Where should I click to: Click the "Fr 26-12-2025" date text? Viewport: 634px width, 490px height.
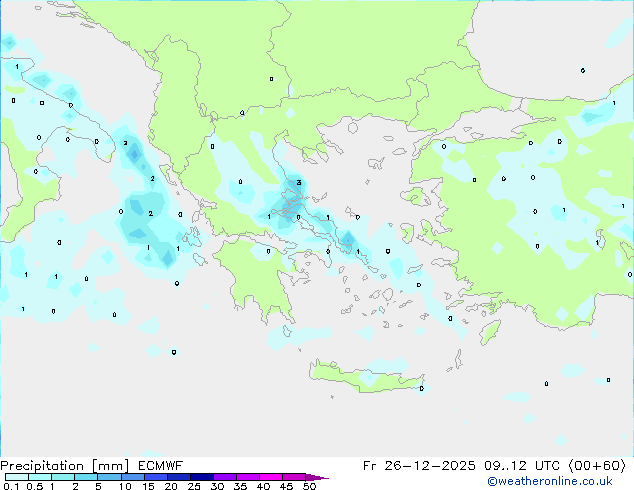pos(419,466)
